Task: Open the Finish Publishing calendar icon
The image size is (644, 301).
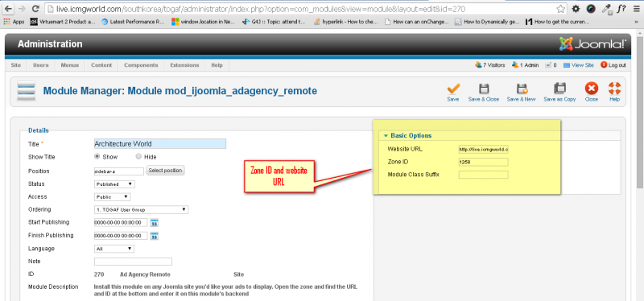Action: (155, 236)
